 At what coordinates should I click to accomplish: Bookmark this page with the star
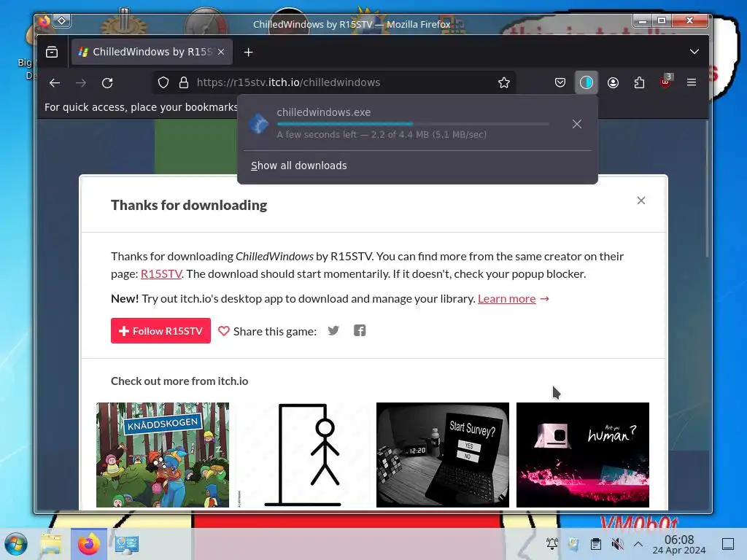tap(504, 83)
